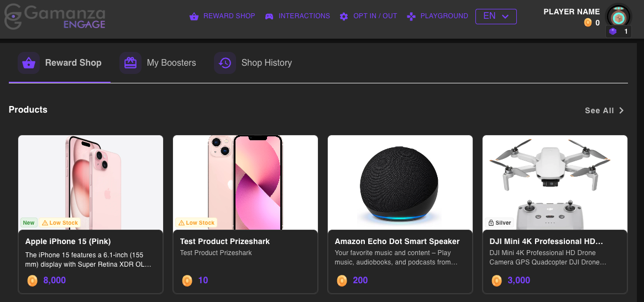Switch to the Reward Shop tab
The height and width of the screenshot is (302, 644).
pos(73,63)
